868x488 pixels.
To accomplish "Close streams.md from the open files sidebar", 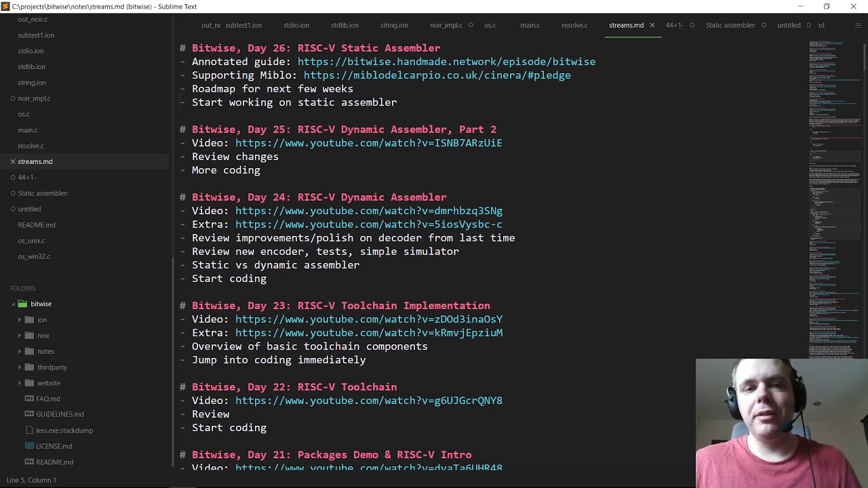I will pyautogui.click(x=12, y=161).
